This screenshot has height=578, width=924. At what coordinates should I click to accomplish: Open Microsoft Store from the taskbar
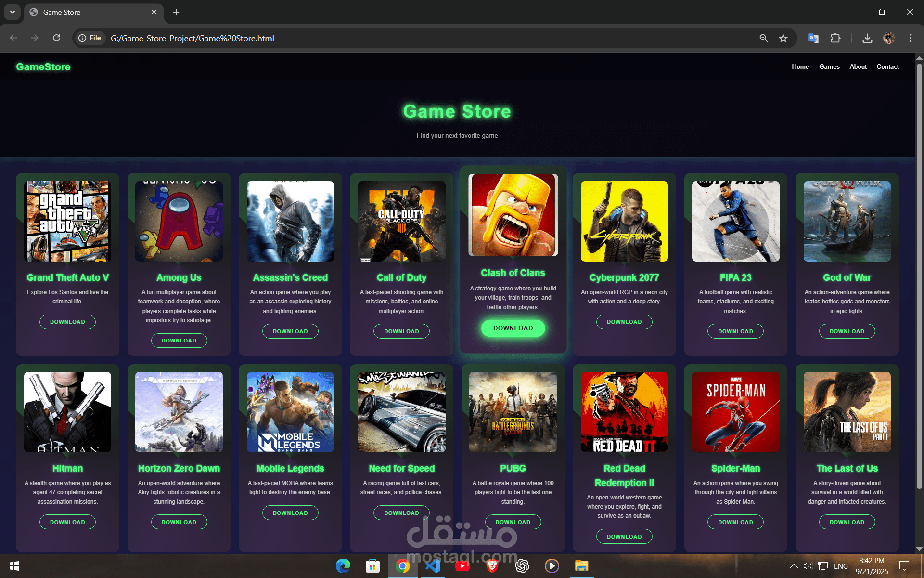click(373, 566)
